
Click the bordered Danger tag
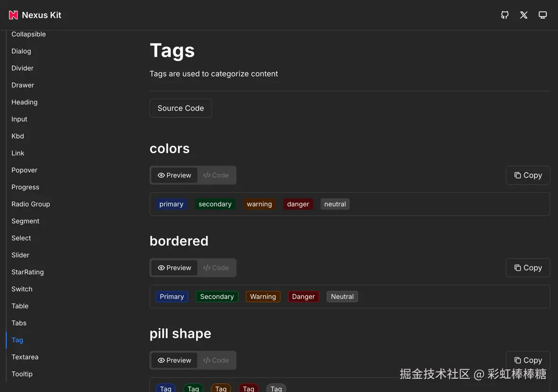303,297
